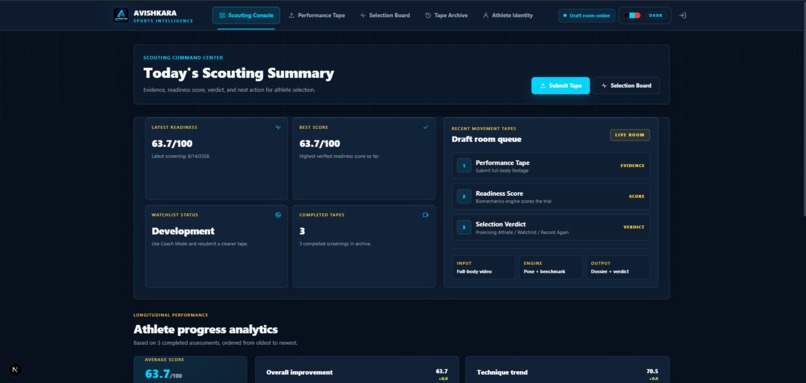Click checkmark icon on Best Score card
The width and height of the screenshot is (806, 383).
(426, 127)
